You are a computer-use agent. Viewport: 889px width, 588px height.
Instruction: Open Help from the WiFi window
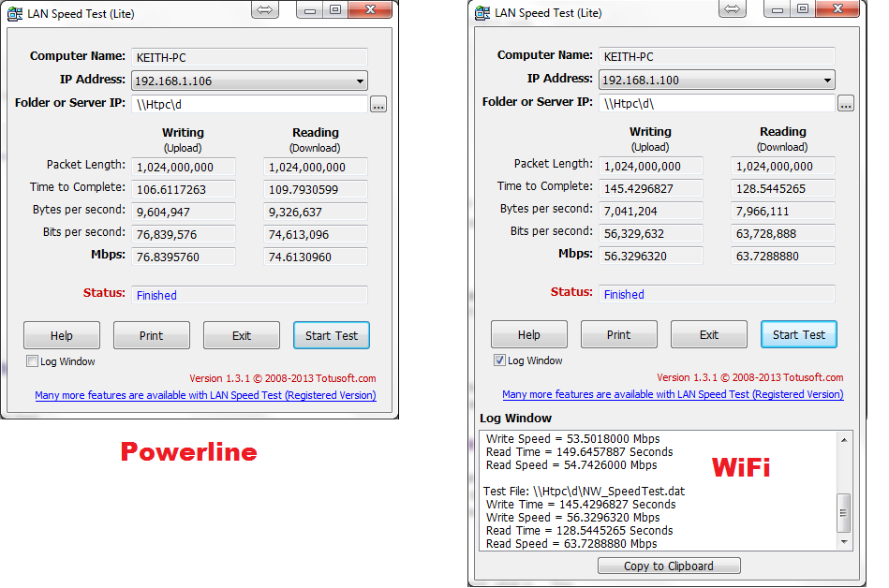point(528,334)
